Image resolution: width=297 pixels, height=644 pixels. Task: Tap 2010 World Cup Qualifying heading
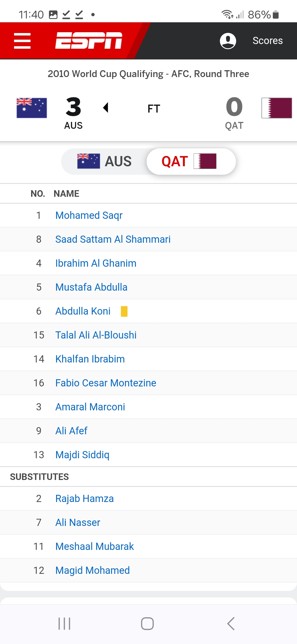tap(148, 74)
